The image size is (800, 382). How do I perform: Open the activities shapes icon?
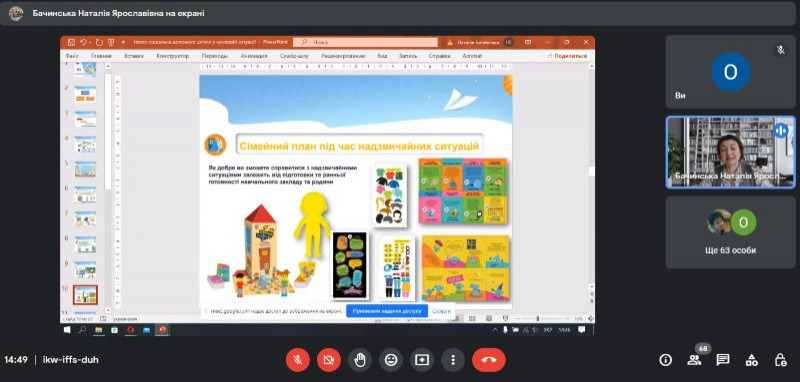752,360
